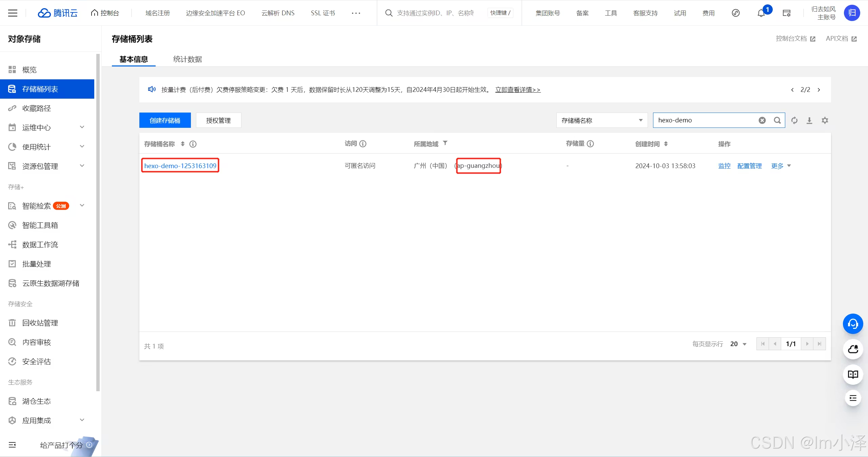Open the notification bell
This screenshot has width=868, height=457.
tap(761, 13)
